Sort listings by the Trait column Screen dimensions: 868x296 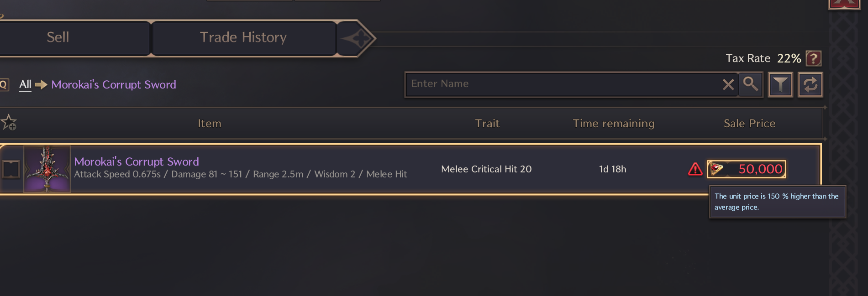point(487,123)
